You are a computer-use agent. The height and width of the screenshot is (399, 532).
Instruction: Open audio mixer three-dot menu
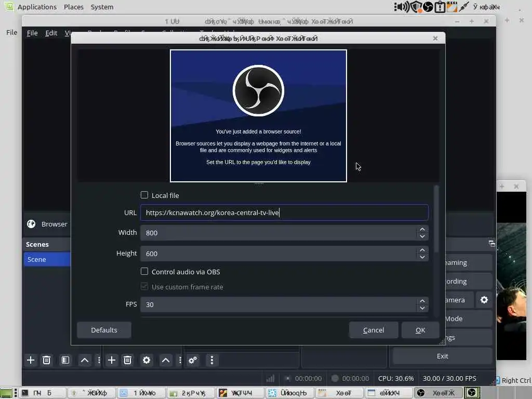(212, 360)
